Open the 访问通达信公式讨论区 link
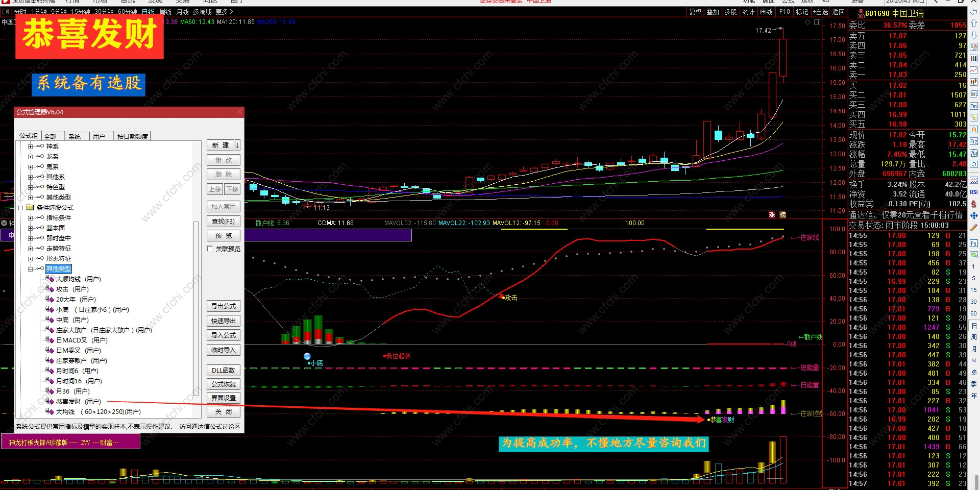Screen dimensions: 980x490 pos(209,427)
